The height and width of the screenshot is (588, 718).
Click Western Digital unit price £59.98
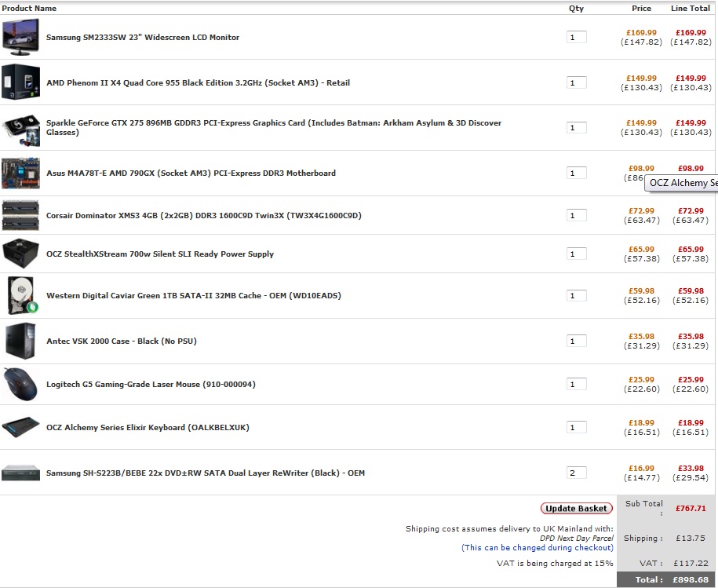click(x=642, y=290)
